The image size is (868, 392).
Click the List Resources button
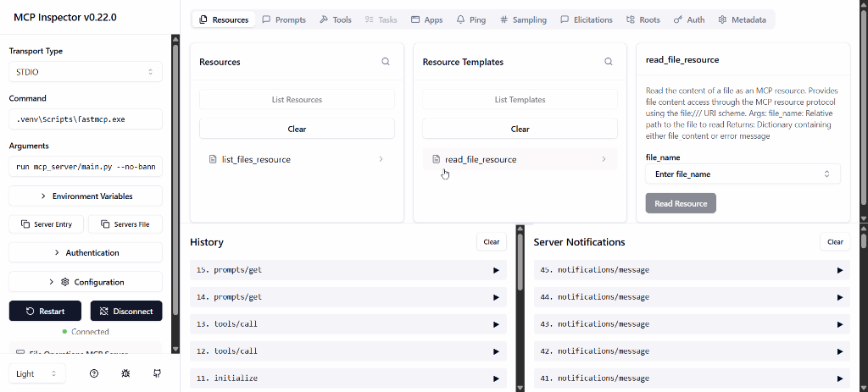coord(297,100)
